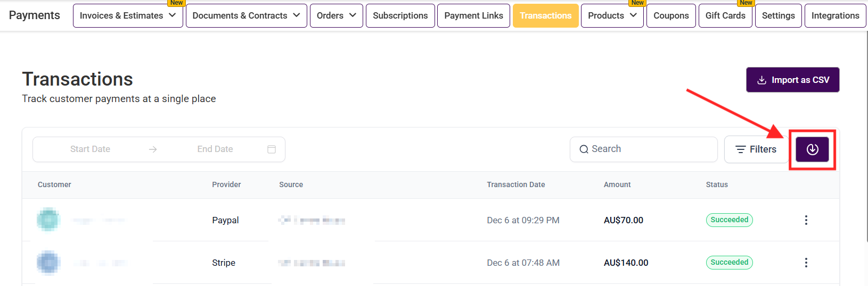Navigate to the Gift Cards tab
The image size is (868, 286).
725,15
